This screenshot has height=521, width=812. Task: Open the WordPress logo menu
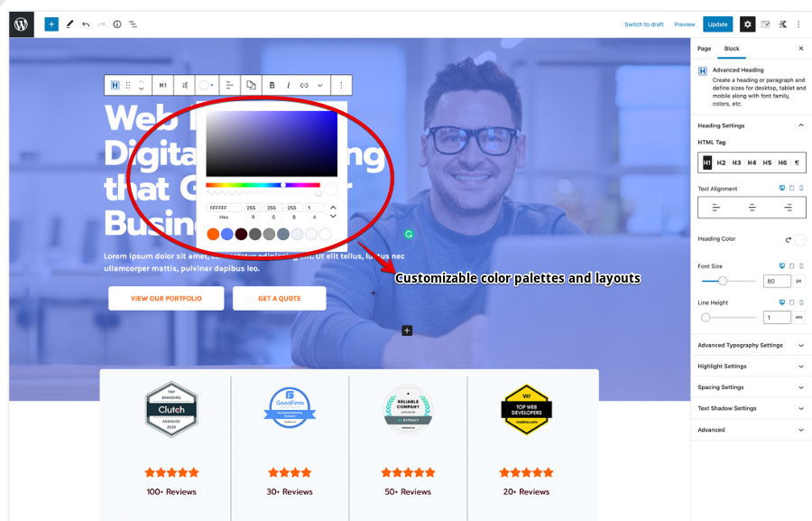coord(22,24)
